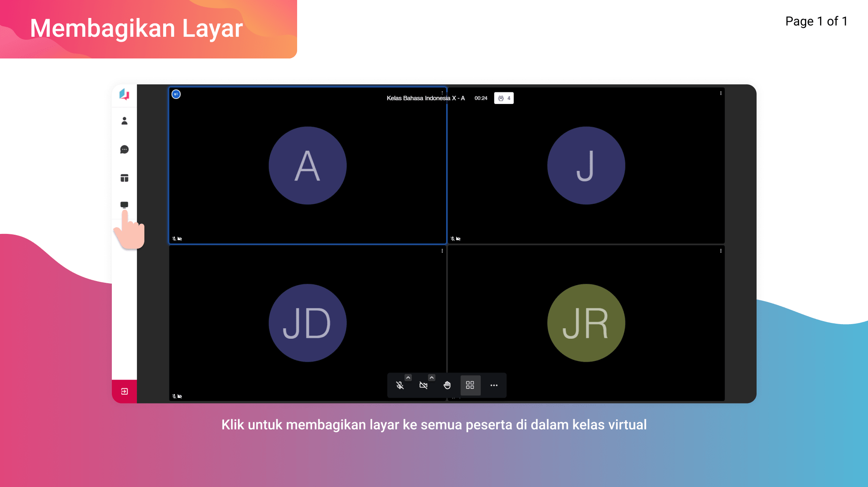Image resolution: width=868 pixels, height=487 pixels.
Task: Select the JD participant avatar
Action: (308, 323)
